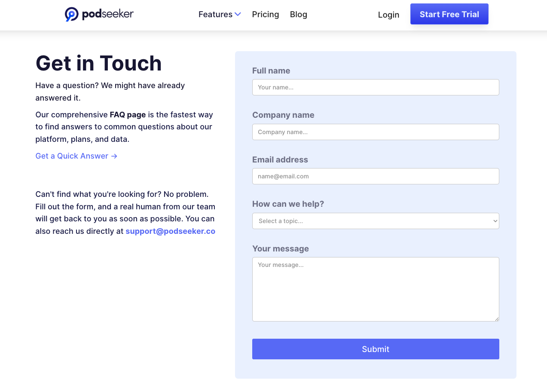Click the Get in Touch heading
This screenshot has width=547, height=392.
[x=98, y=63]
